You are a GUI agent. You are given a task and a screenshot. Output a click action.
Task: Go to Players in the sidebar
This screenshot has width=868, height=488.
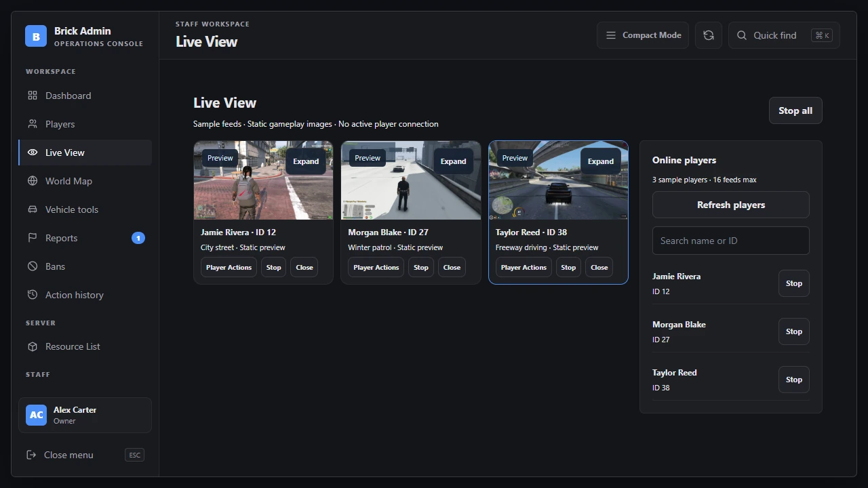click(85, 124)
